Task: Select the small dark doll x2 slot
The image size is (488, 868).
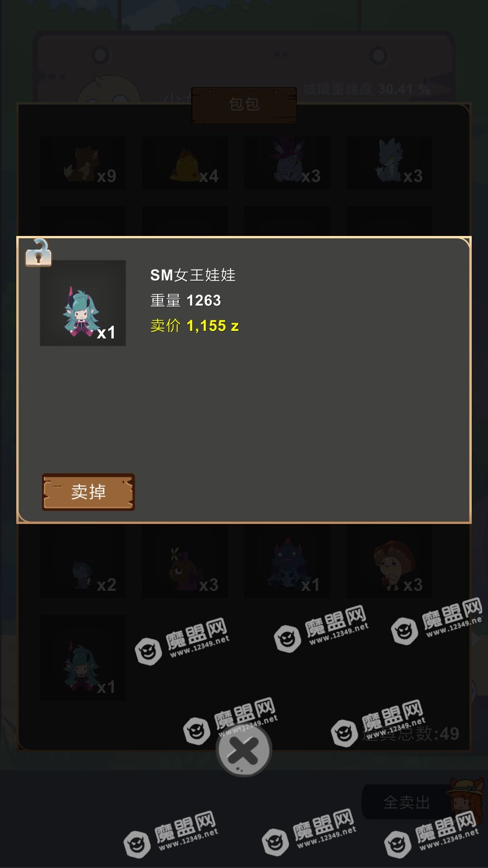Action: pos(83,561)
